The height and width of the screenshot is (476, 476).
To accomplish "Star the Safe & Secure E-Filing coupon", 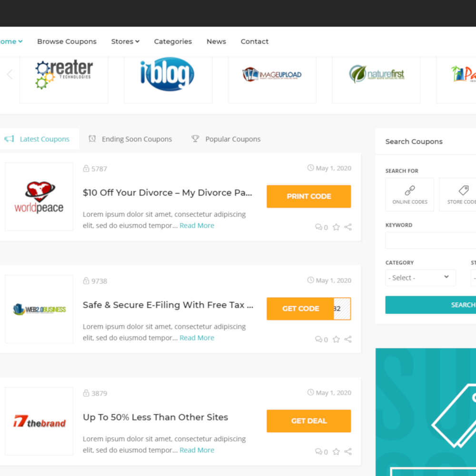I will coord(336,339).
